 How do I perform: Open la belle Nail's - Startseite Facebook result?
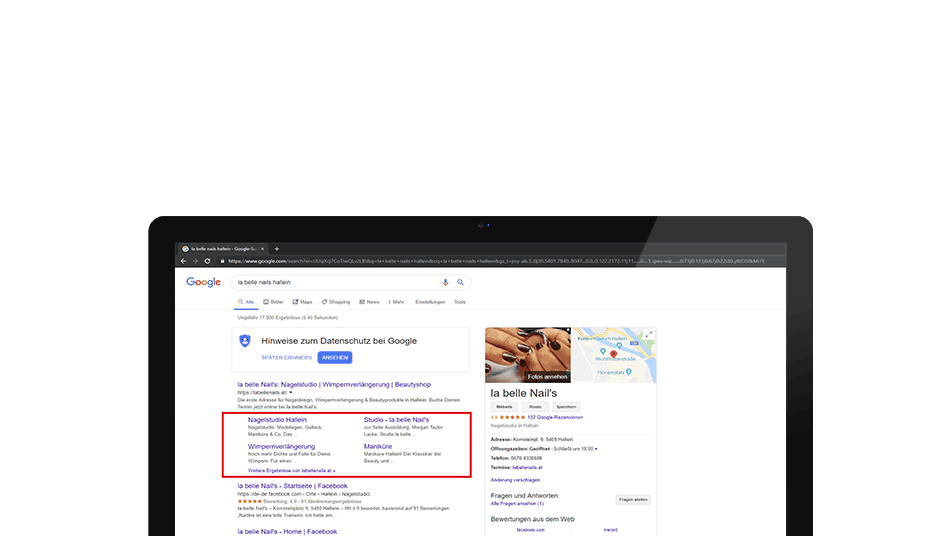pyautogui.click(x=292, y=486)
